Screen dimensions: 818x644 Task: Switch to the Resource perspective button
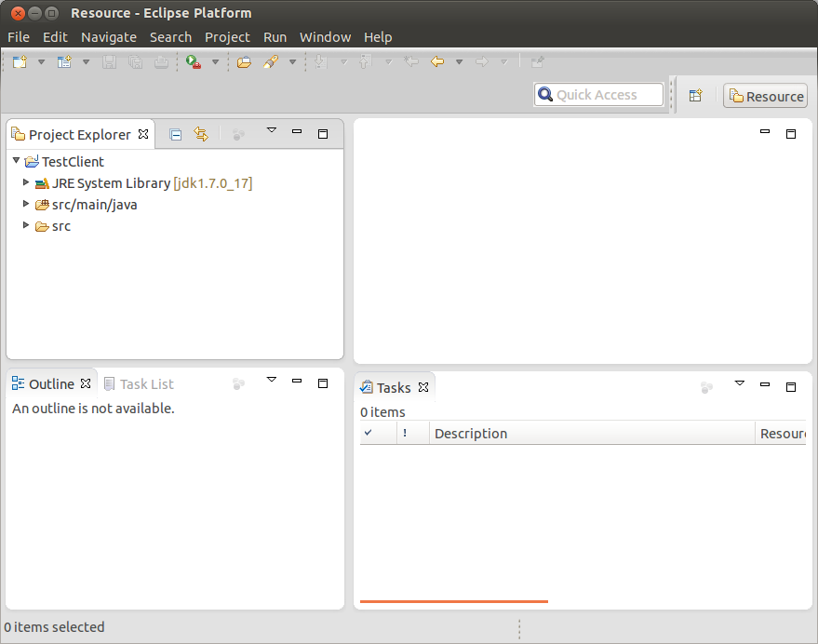pos(765,96)
